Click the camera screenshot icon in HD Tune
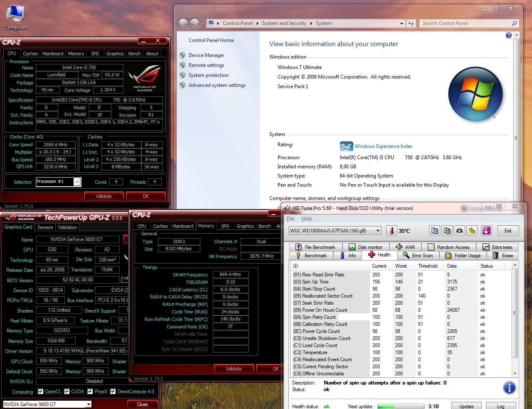532x409 pixels. (x=460, y=231)
